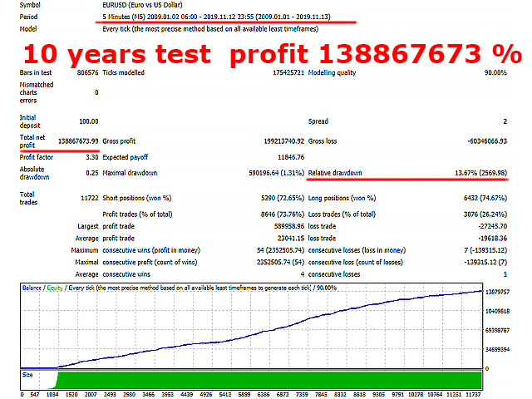Image resolution: width=532 pixels, height=399 pixels.
Task: Click the 'Relative drawdown' label
Action: [x=335, y=173]
